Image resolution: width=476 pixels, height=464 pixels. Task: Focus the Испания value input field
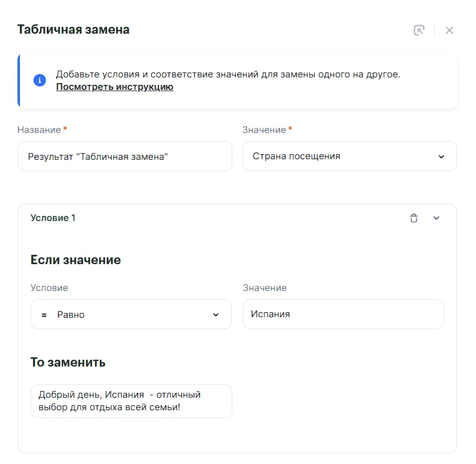pyautogui.click(x=343, y=314)
